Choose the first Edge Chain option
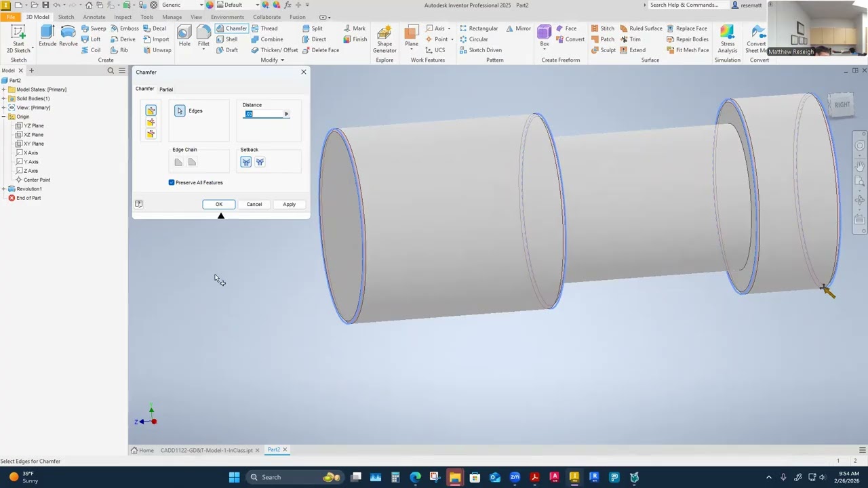 [x=178, y=162]
